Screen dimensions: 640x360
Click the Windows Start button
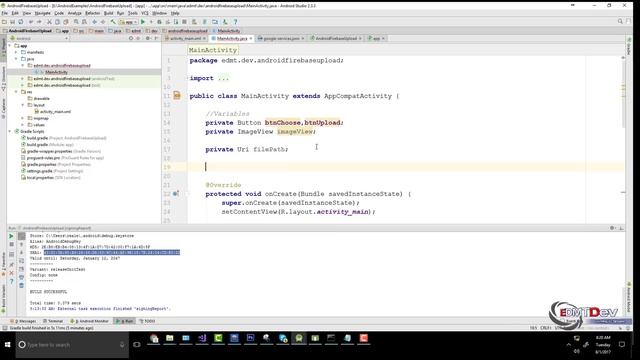coord(7,345)
